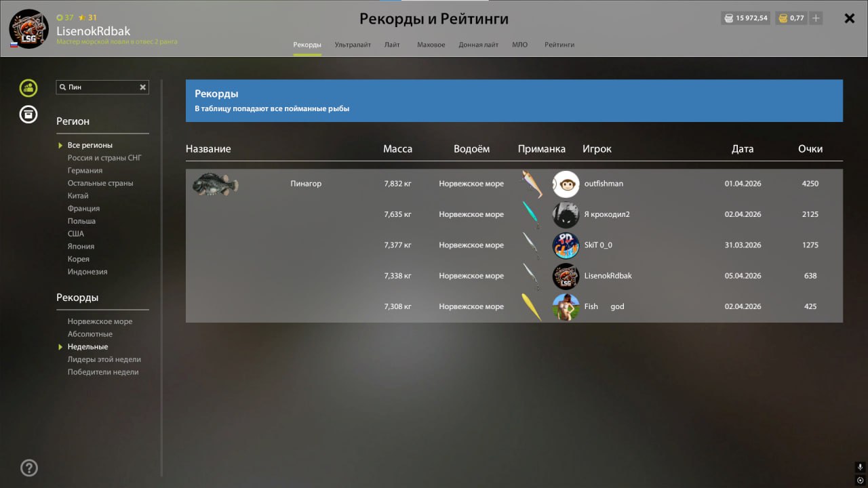Switch to the Ультралайт tab
Screen dimensions: 868x488
click(353, 45)
